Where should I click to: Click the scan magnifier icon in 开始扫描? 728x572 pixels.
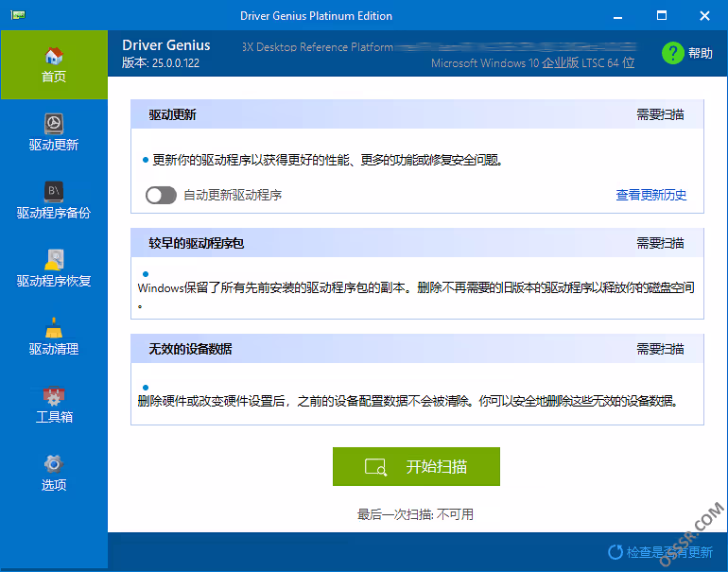point(375,467)
